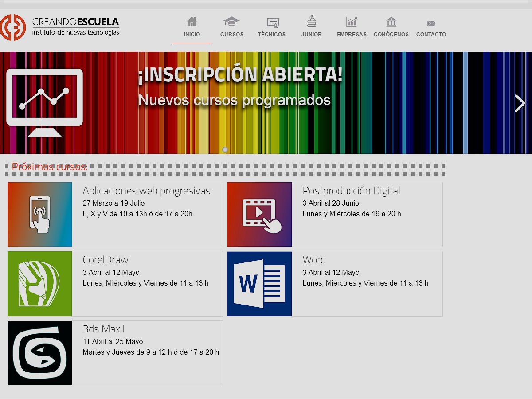Click the 3 Abril al 28 Junio date
The width and height of the screenshot is (532, 399).
[x=331, y=203]
